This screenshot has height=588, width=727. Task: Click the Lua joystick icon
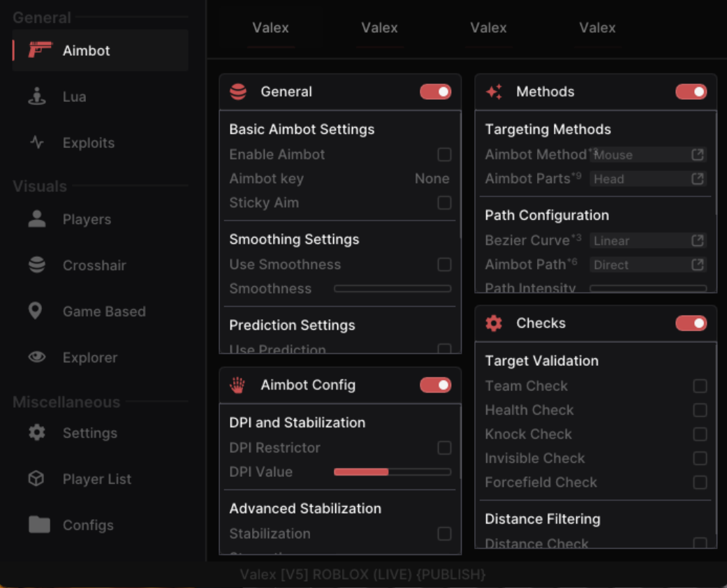(37, 96)
